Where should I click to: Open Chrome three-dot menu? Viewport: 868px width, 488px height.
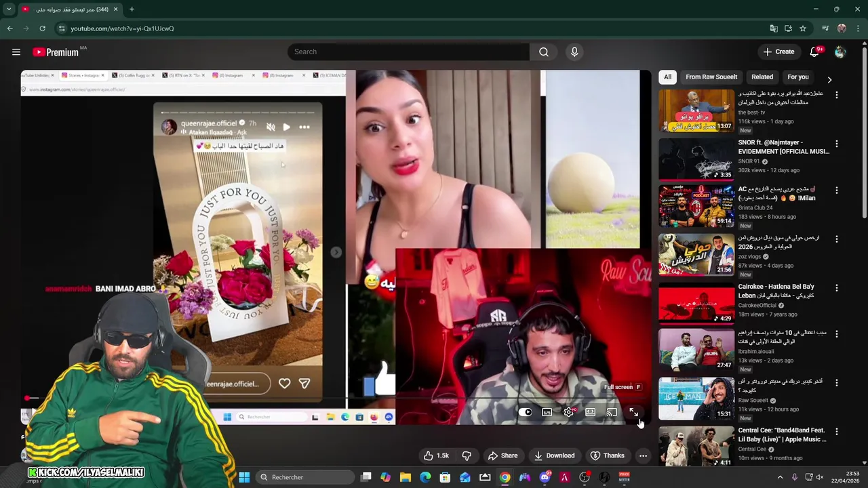coord(859,28)
